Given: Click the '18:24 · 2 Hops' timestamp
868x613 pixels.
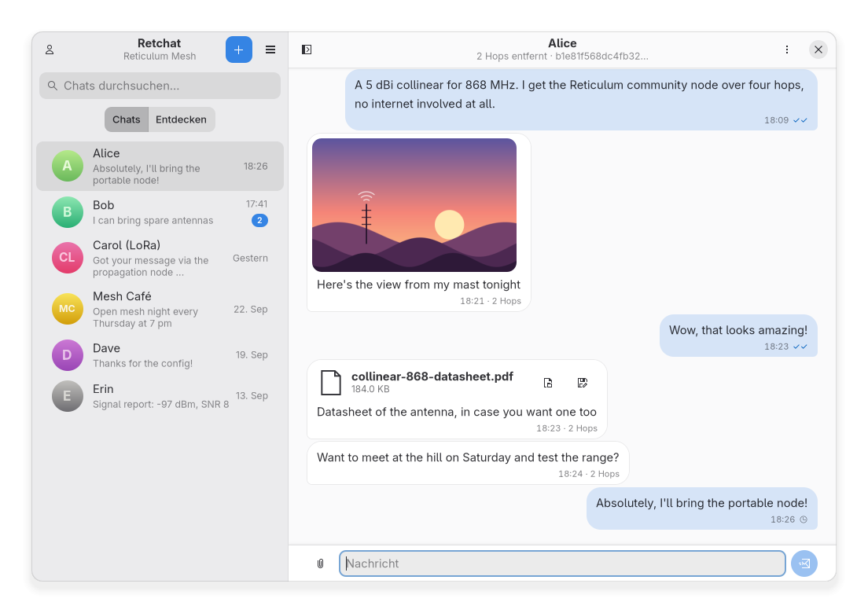Looking at the screenshot, I should (x=588, y=474).
